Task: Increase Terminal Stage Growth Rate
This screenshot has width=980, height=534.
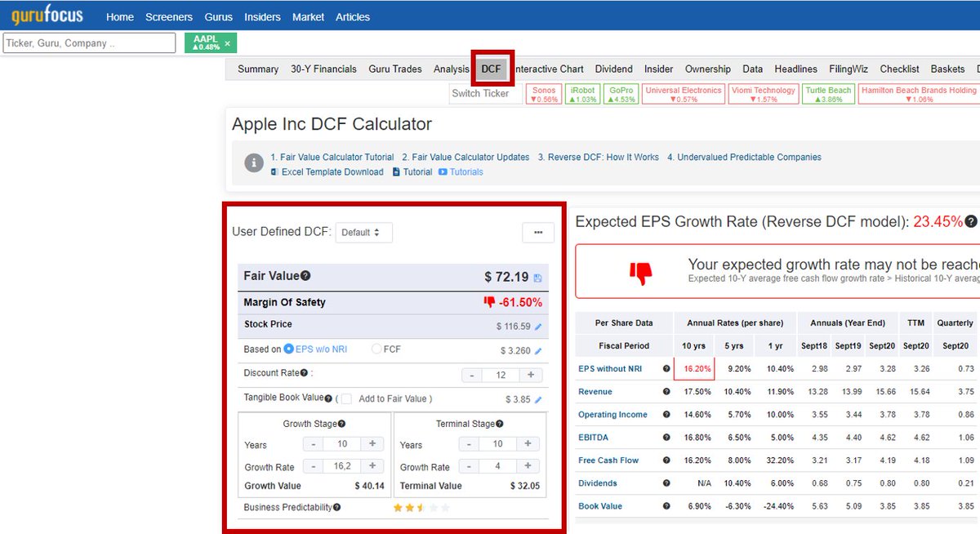Action: tap(529, 467)
